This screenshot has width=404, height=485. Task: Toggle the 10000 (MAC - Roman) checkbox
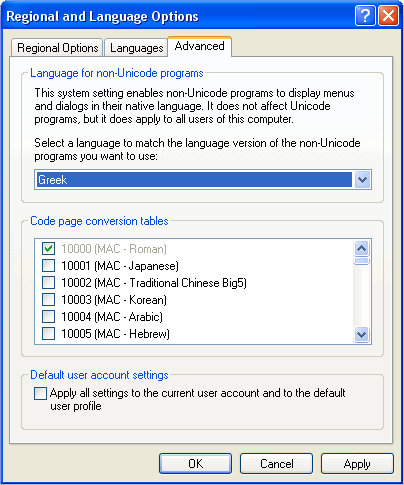(48, 248)
